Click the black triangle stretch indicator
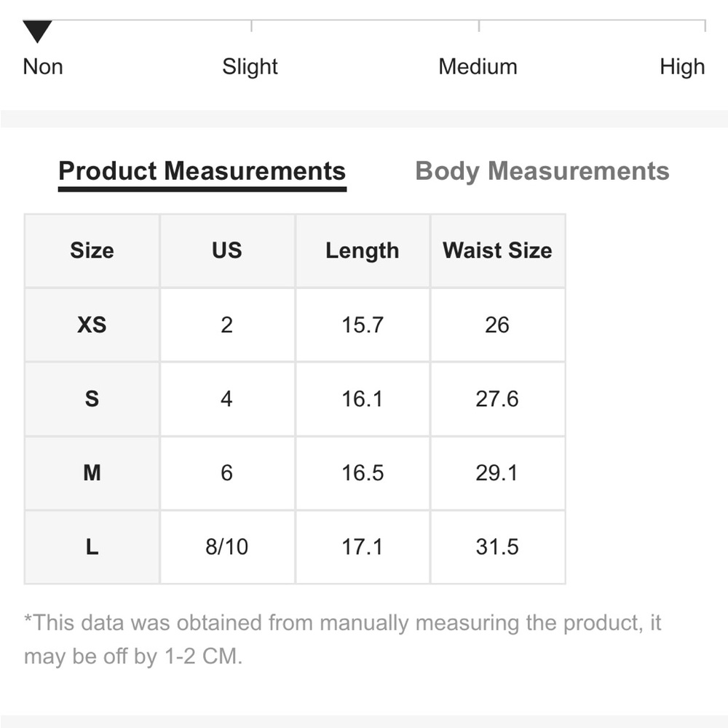The image size is (728, 728). point(37,31)
